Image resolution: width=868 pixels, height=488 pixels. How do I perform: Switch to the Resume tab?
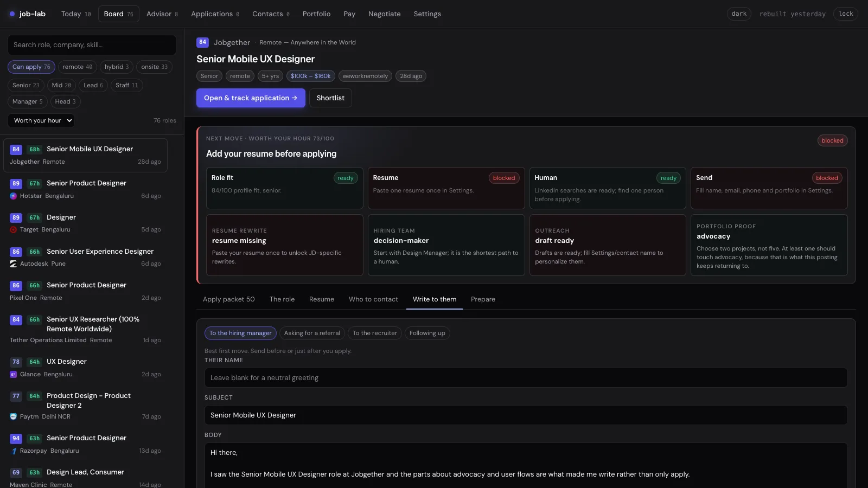322,299
